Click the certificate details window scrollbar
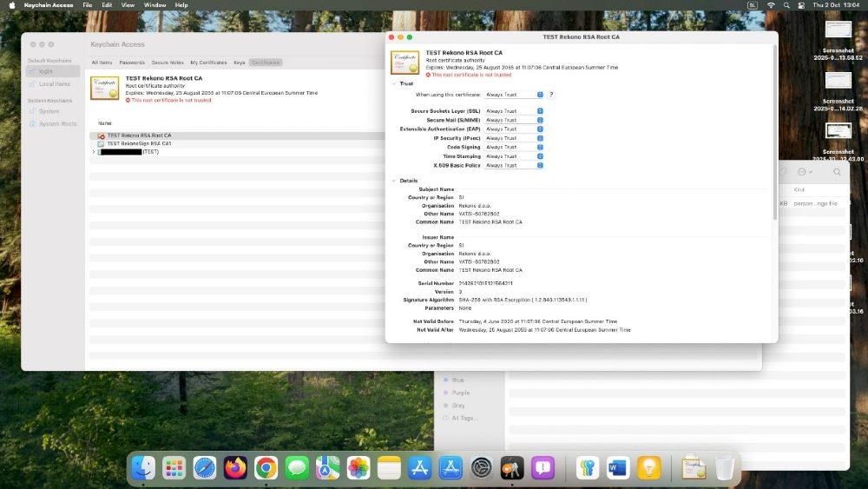868x489 pixels. pos(774,133)
